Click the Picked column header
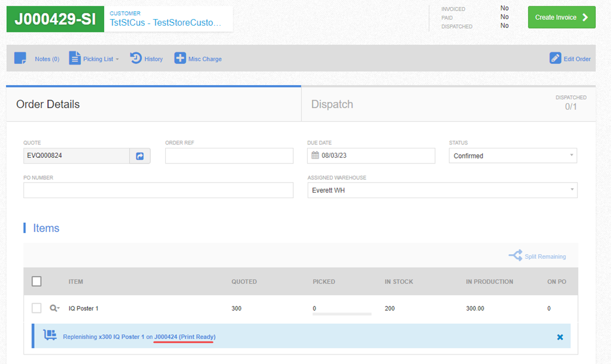611x364 pixels. pyautogui.click(x=324, y=282)
